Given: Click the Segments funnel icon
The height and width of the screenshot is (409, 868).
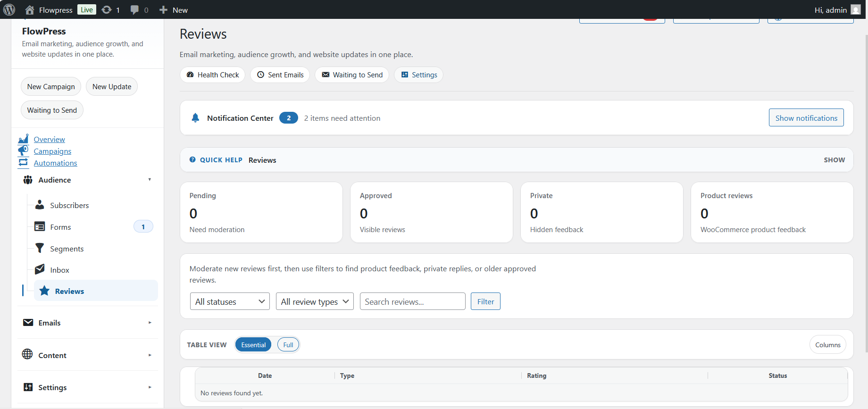Looking at the screenshot, I should pos(40,249).
